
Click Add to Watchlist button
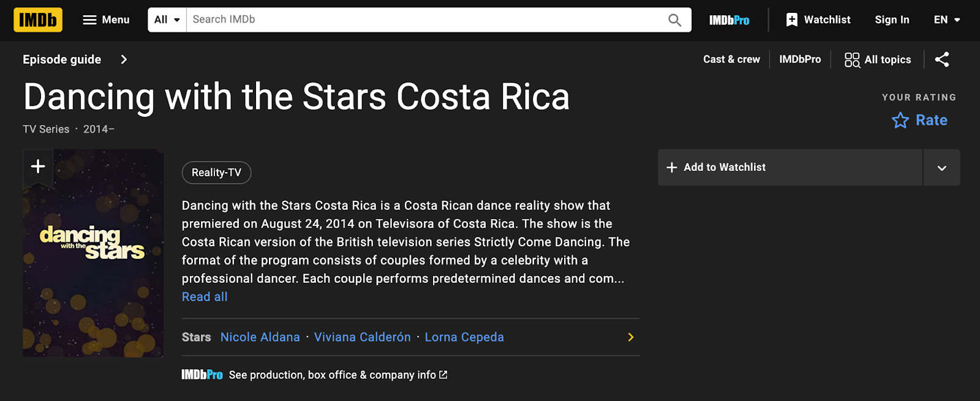pyautogui.click(x=790, y=167)
